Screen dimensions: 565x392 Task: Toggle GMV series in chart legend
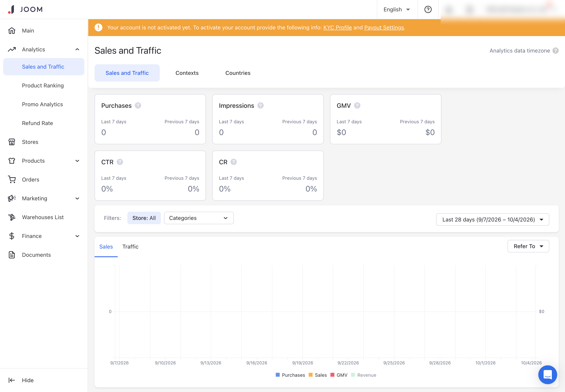339,375
